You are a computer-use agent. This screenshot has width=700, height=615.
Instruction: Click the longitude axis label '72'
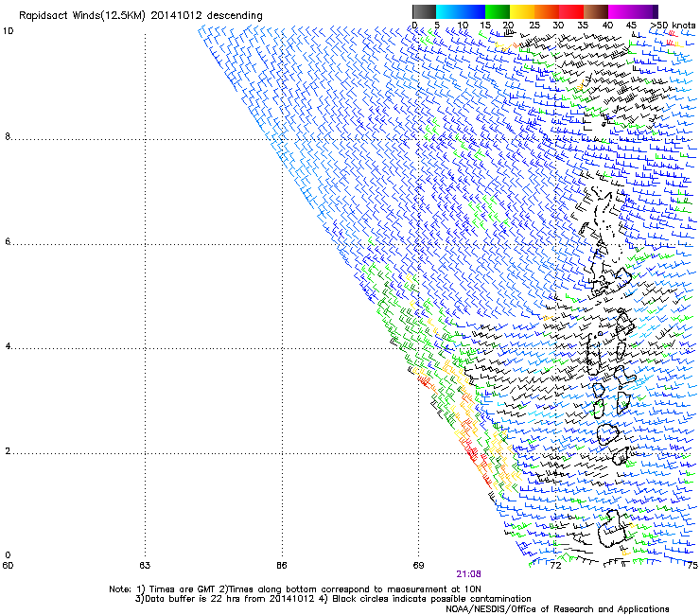click(x=555, y=566)
